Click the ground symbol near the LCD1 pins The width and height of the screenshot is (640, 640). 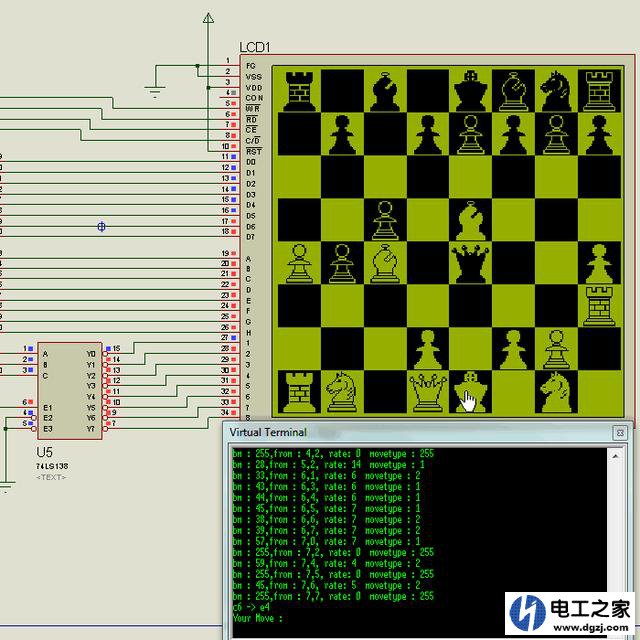155,92
